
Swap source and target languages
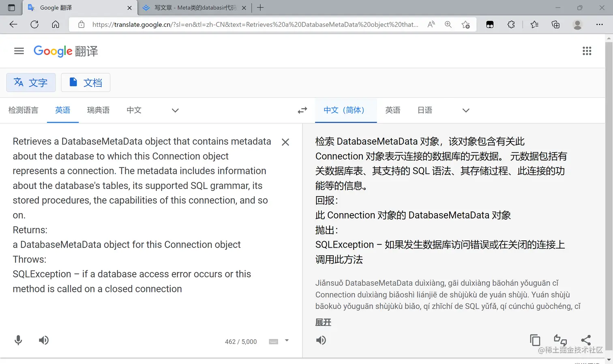pos(302,110)
